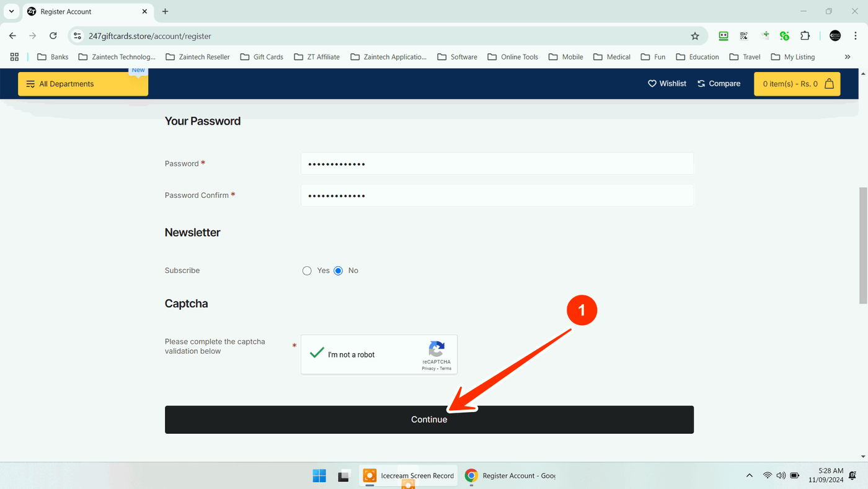Click the browser back arrow
The width and height of the screenshot is (868, 489).
coord(12,36)
